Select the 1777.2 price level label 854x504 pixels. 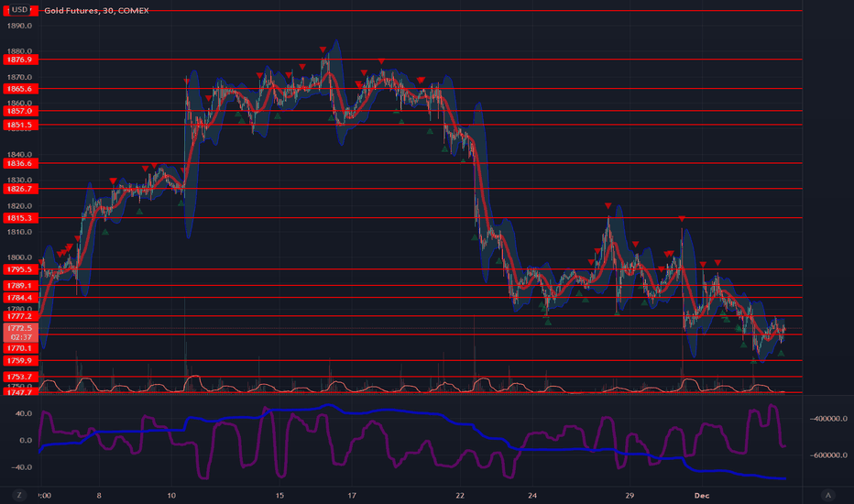tap(21, 316)
